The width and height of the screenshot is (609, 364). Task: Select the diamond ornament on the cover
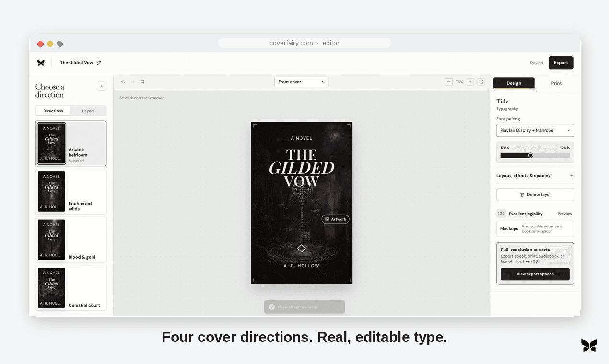click(x=302, y=248)
